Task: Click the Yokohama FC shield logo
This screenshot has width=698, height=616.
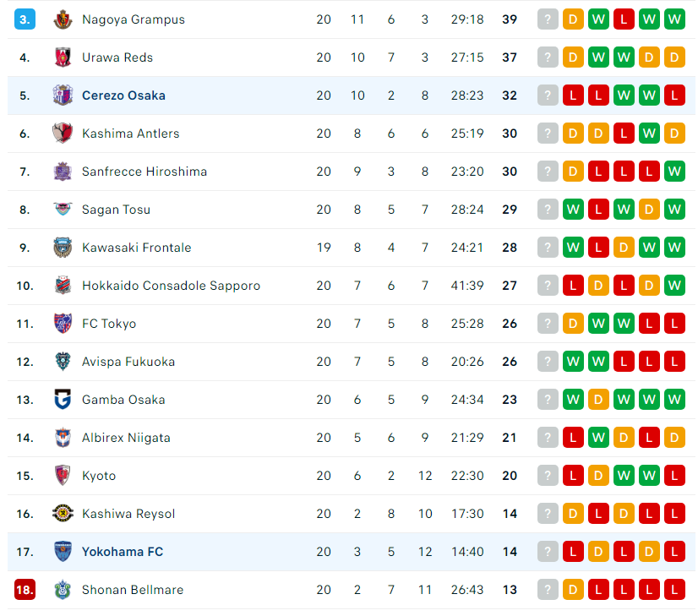Action: (63, 552)
